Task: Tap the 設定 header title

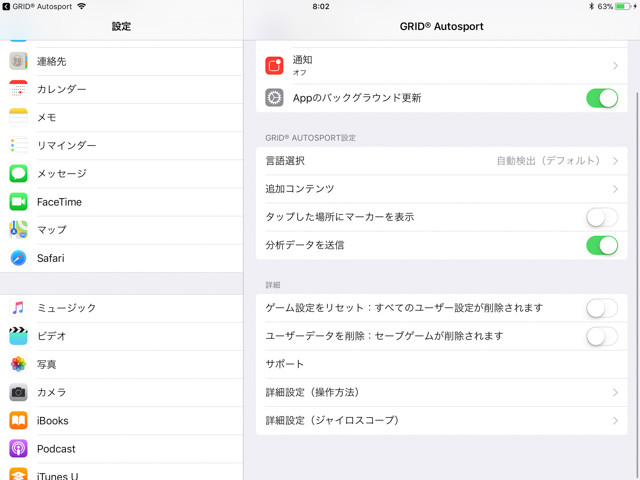Action: coord(121,26)
